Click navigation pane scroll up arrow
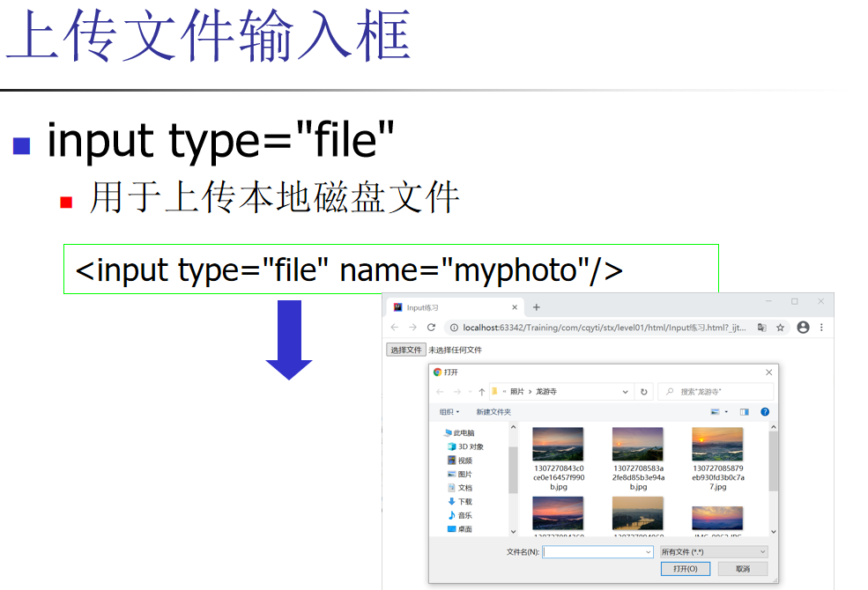 (513, 427)
